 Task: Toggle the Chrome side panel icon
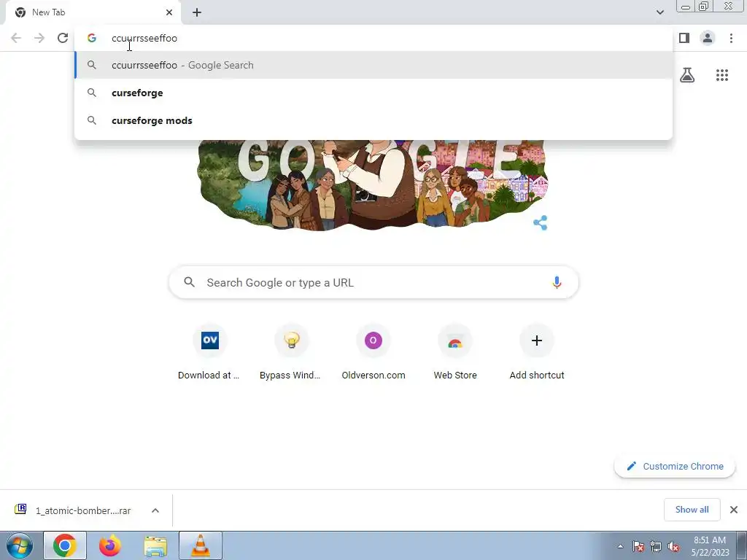(x=684, y=38)
